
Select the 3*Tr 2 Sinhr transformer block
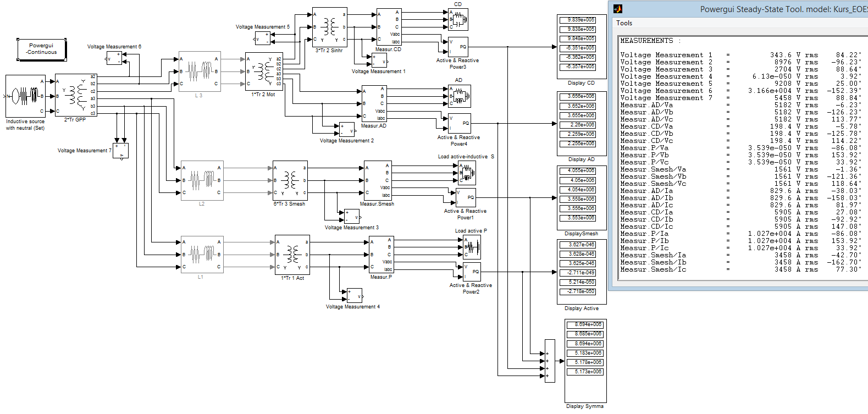tap(329, 27)
